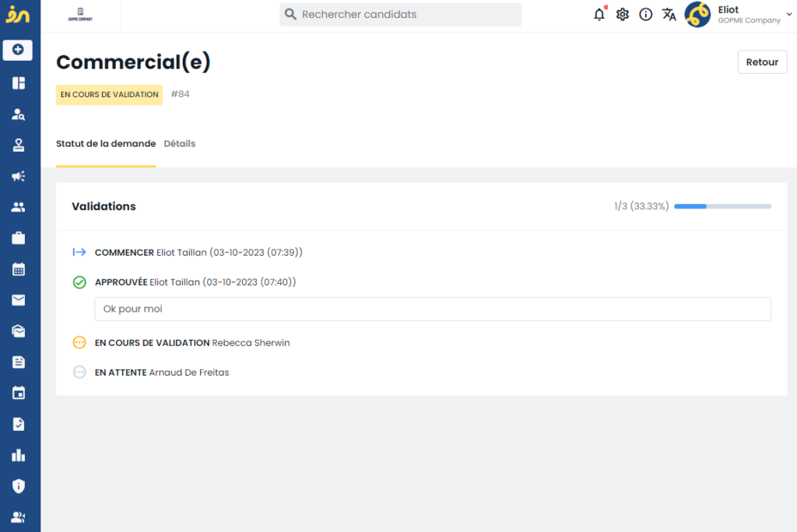The width and height of the screenshot is (797, 532).
Task: Click the orange pending icon for Rebecca Sherwin
Action: point(79,342)
